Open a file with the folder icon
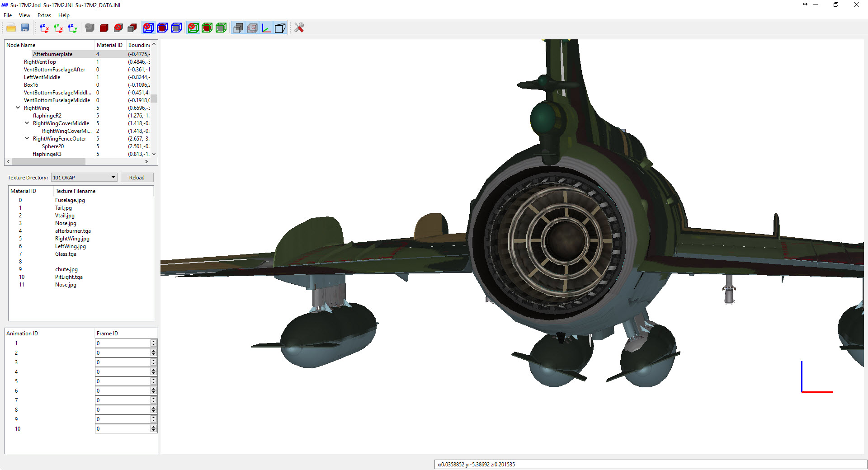 [11, 28]
